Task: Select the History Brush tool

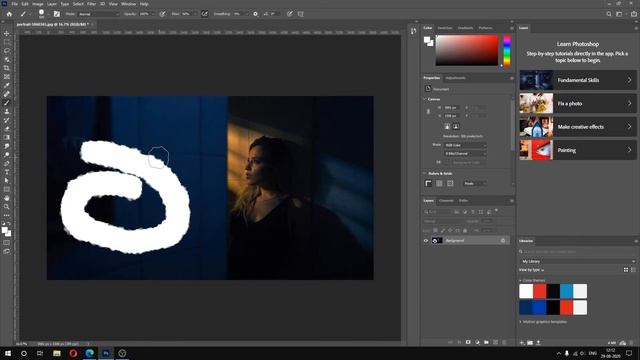Action: [7, 120]
